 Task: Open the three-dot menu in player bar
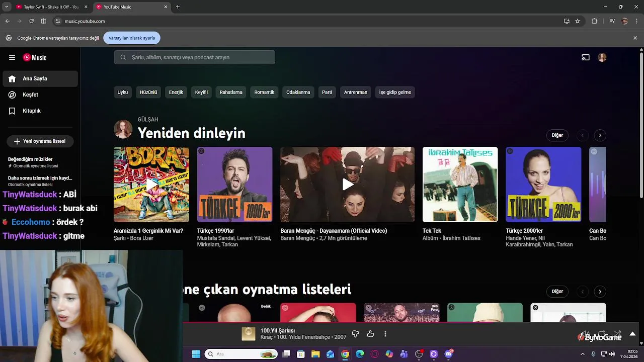[x=385, y=334]
